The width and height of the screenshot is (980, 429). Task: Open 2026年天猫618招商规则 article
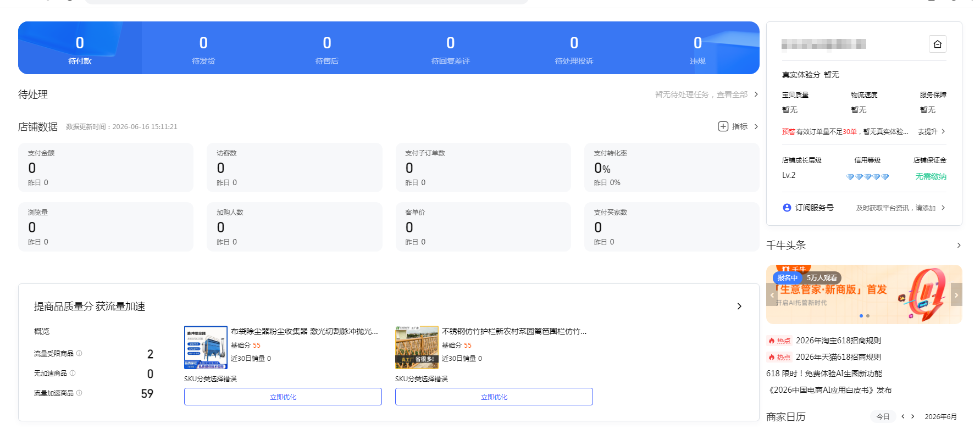click(838, 357)
